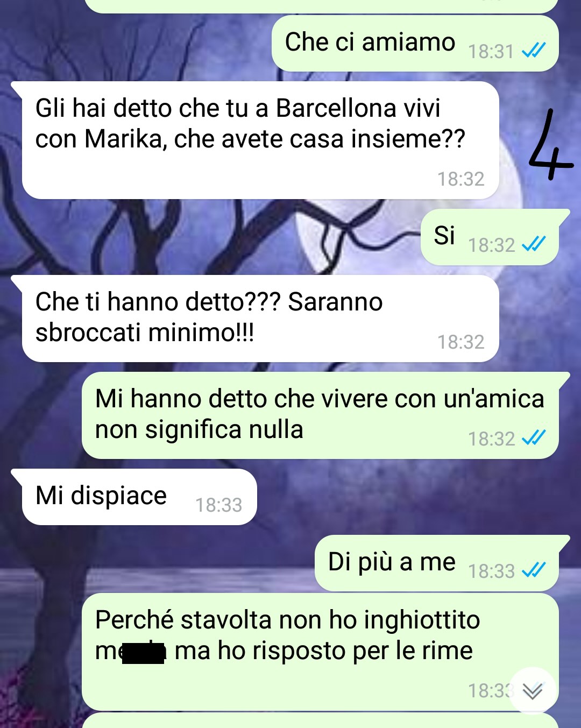
Task: Tap the scroll-to-bottom double chevron button
Action: (532, 690)
